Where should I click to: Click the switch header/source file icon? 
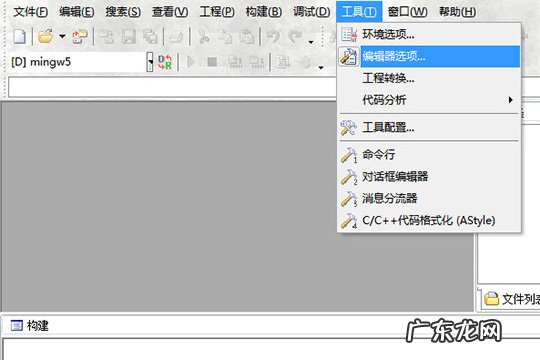80,37
